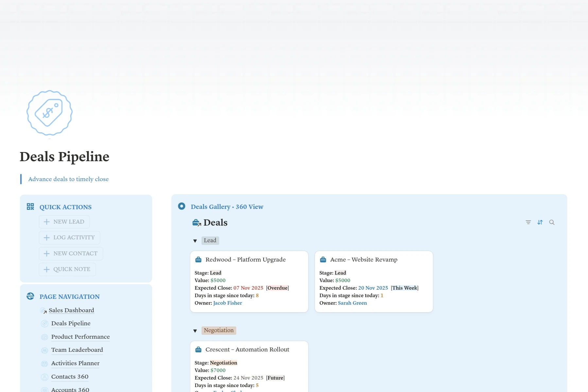Click briefcase icon on Acme deal card

point(323,260)
